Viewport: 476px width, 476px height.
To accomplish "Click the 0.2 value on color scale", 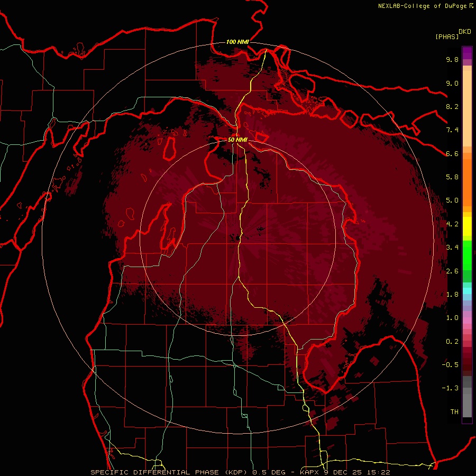I will click(x=452, y=342).
